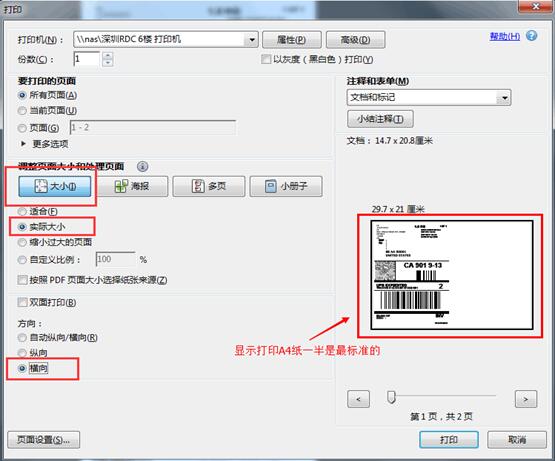Enable 双面打印 double-sided checkbox

click(x=22, y=302)
